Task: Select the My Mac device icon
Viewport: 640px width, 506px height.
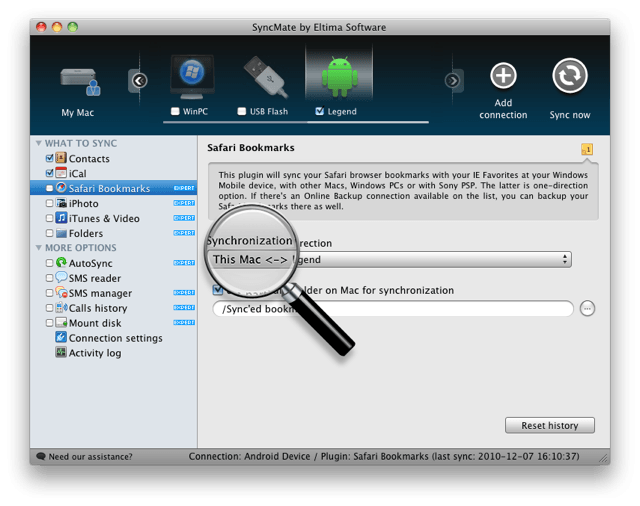Action: click(77, 79)
